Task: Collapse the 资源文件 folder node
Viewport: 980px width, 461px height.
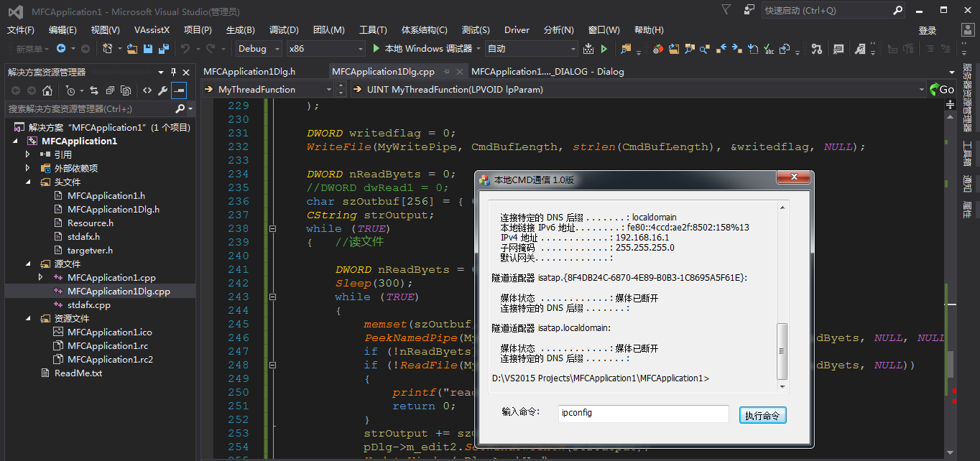Action: [x=27, y=319]
